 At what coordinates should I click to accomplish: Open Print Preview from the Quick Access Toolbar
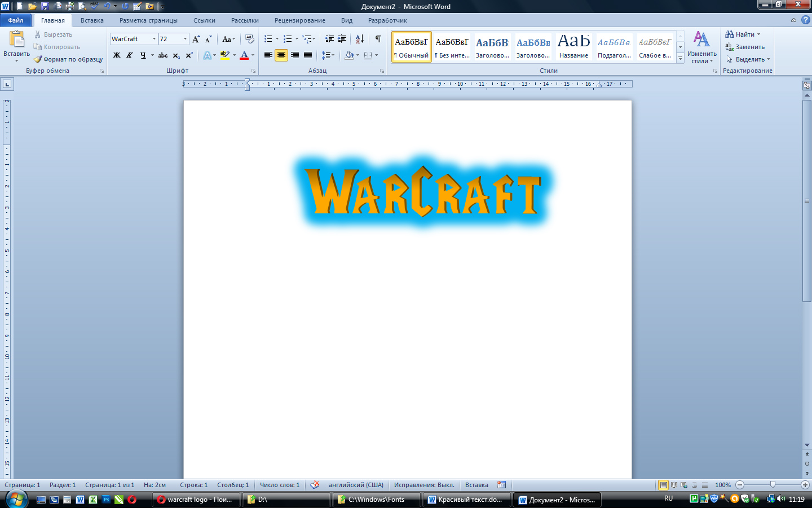(x=82, y=6)
